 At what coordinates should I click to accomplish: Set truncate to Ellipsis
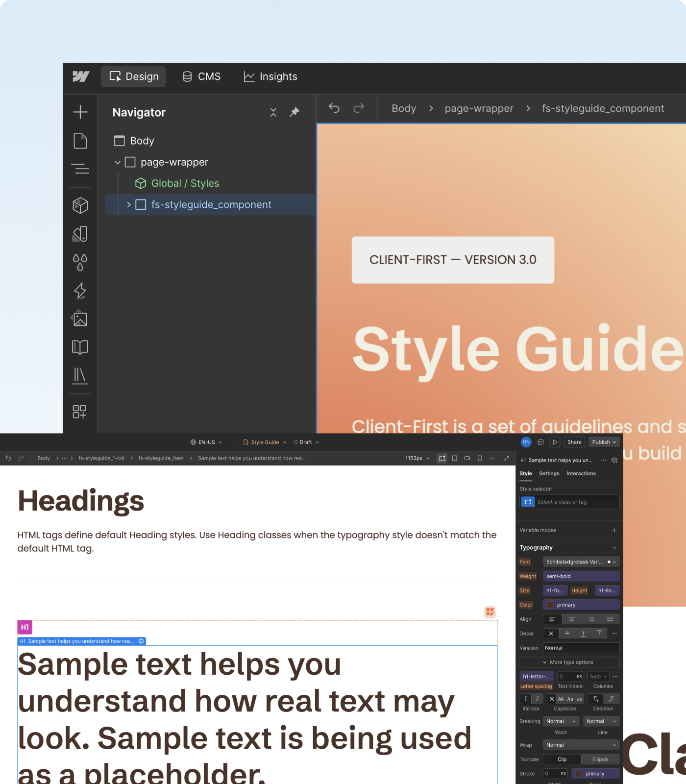click(x=600, y=759)
